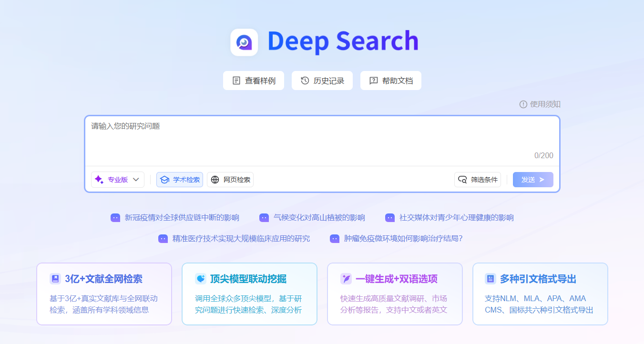Viewport: 644px width, 344px height.
Task: Click the document icon in 查看样例 button
Action: (236, 81)
